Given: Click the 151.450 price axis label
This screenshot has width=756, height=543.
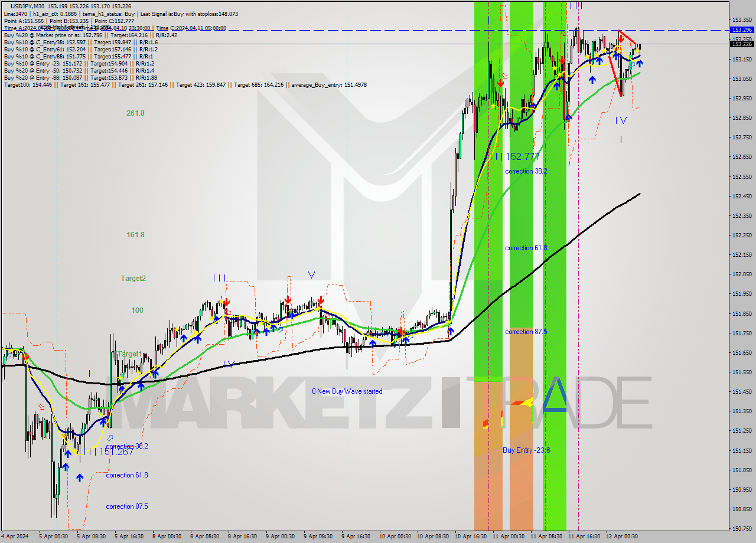Looking at the screenshot, I should tap(742, 391).
